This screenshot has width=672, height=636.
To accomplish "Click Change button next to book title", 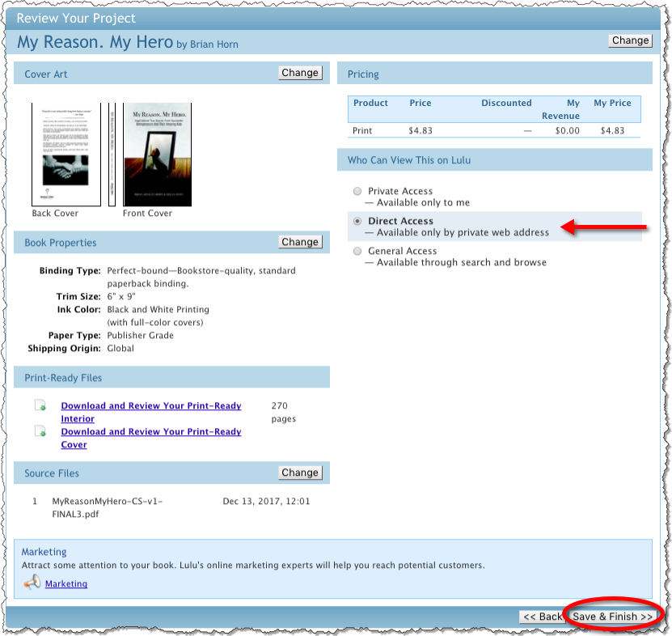I will (630, 40).
